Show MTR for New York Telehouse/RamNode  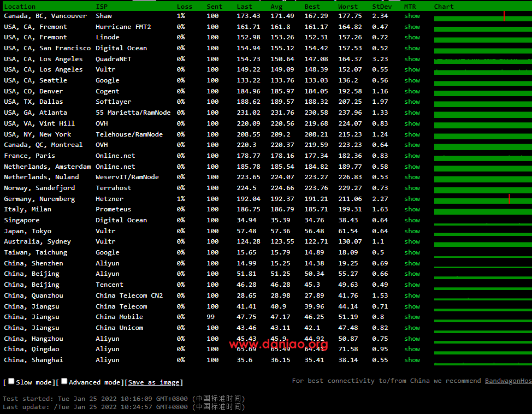[412, 134]
